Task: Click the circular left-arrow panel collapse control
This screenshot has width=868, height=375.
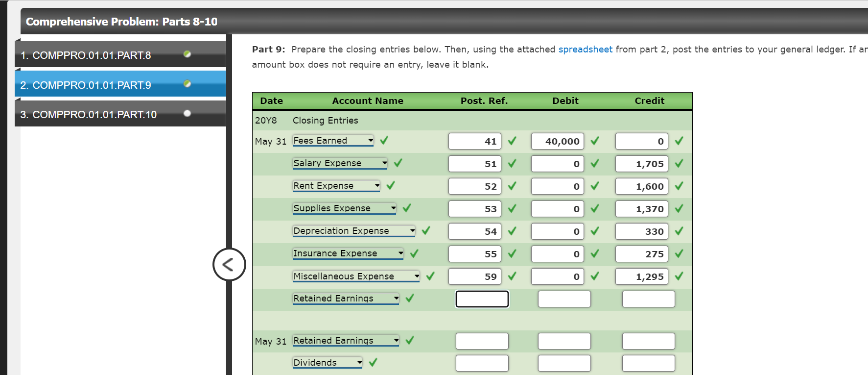Action: (x=229, y=264)
